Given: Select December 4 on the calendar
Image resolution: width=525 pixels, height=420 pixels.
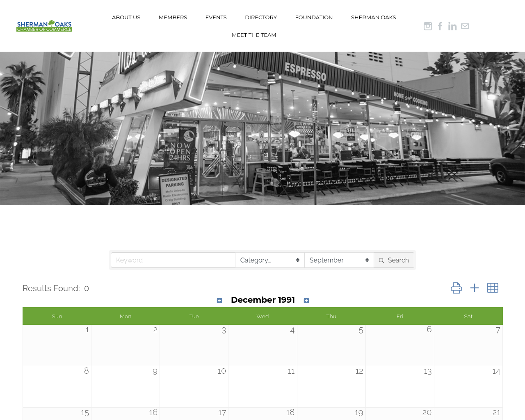Looking at the screenshot, I should click(x=262, y=345).
